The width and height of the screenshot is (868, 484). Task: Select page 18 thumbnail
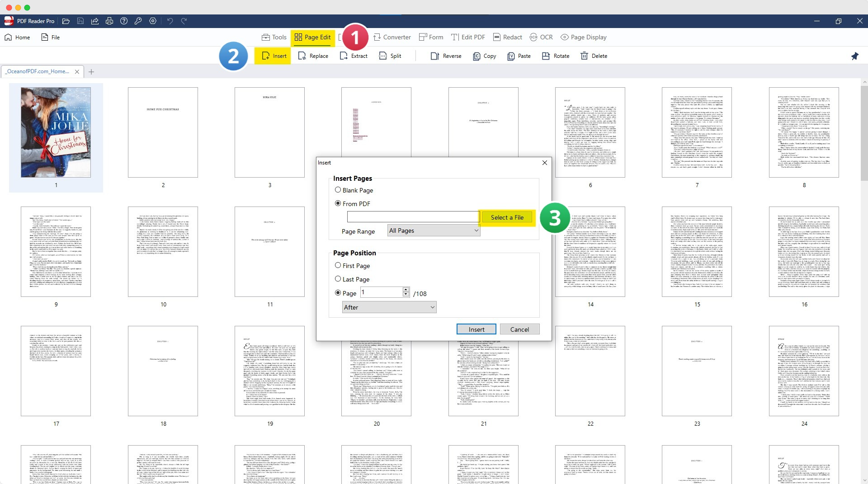(163, 371)
